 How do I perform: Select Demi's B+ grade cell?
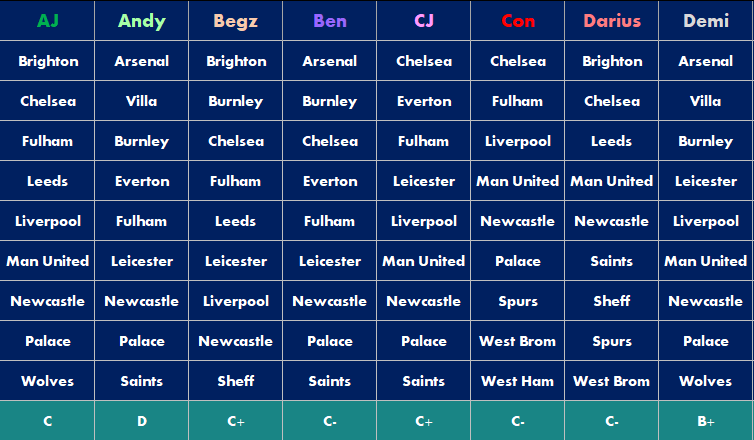pos(705,421)
